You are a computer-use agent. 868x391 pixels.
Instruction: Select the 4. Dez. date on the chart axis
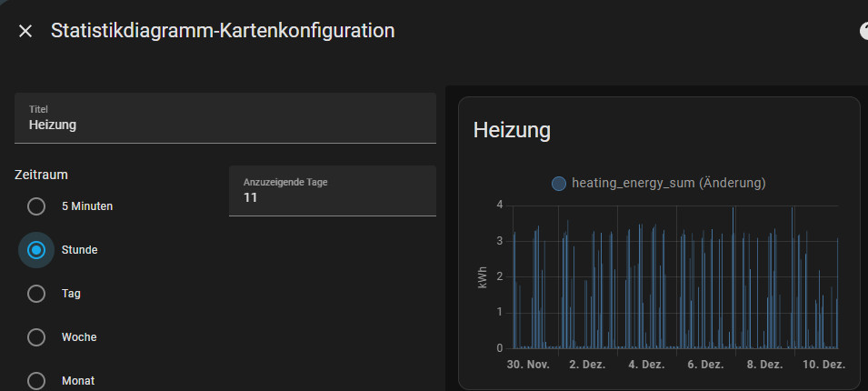coord(646,364)
